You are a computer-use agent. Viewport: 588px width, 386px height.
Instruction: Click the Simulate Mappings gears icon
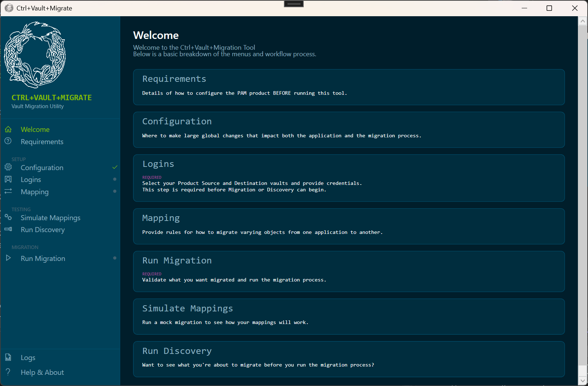[8, 217]
